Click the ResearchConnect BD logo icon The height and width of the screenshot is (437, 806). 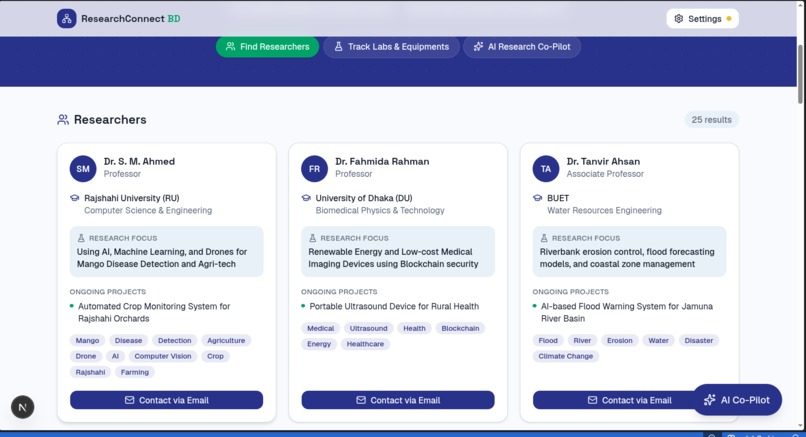[x=66, y=19]
